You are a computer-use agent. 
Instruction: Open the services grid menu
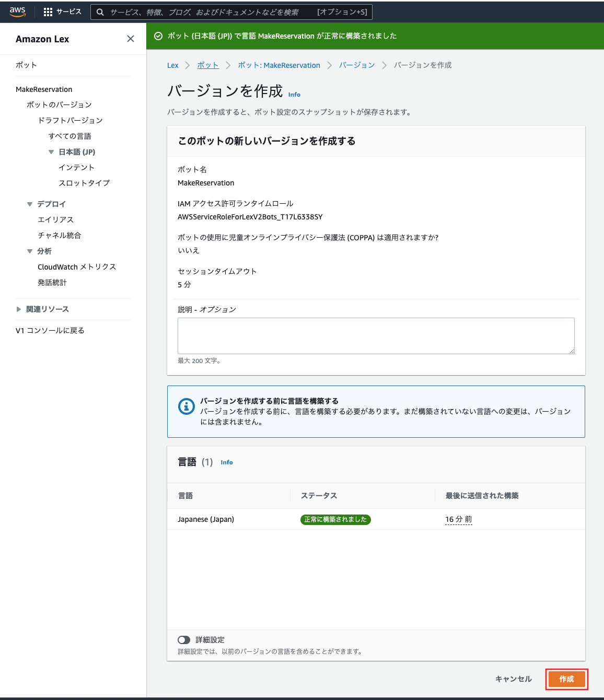48,12
